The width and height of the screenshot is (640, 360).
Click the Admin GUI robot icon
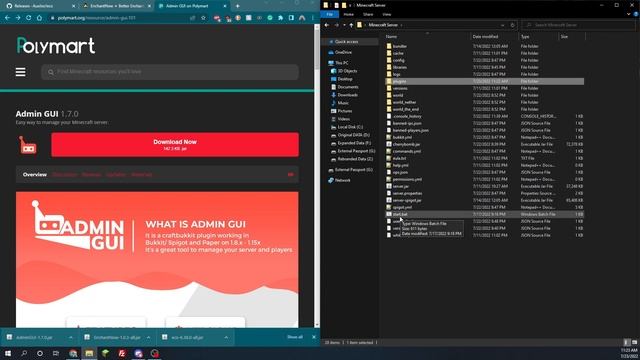(28, 145)
